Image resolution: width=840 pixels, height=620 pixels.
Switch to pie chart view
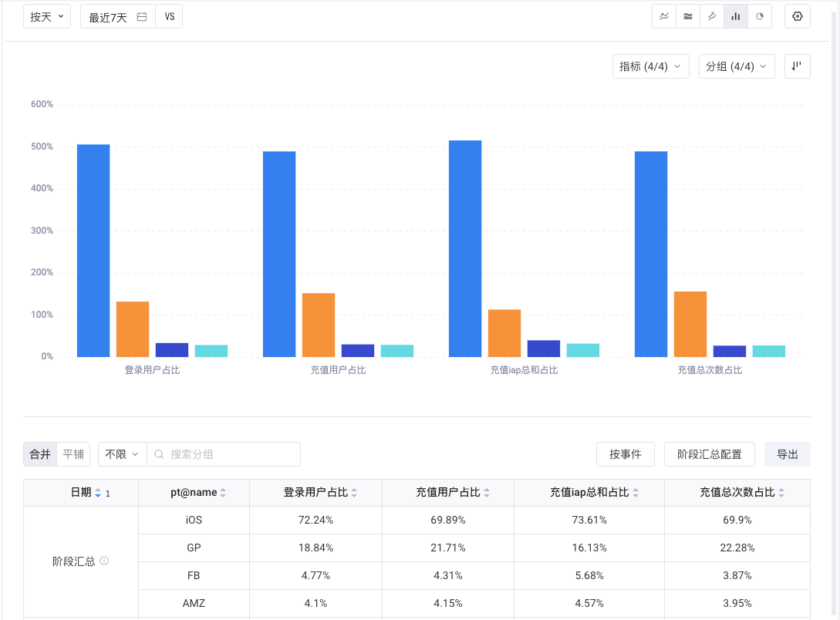pyautogui.click(x=760, y=16)
